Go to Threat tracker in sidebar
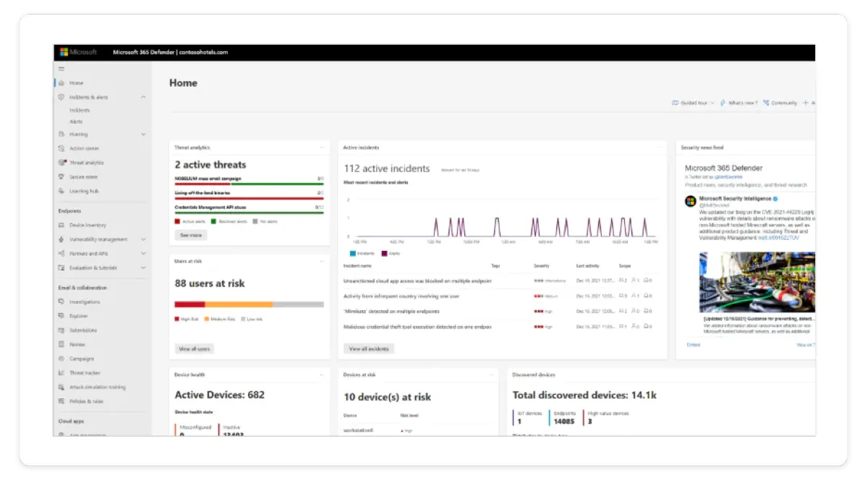 point(85,373)
